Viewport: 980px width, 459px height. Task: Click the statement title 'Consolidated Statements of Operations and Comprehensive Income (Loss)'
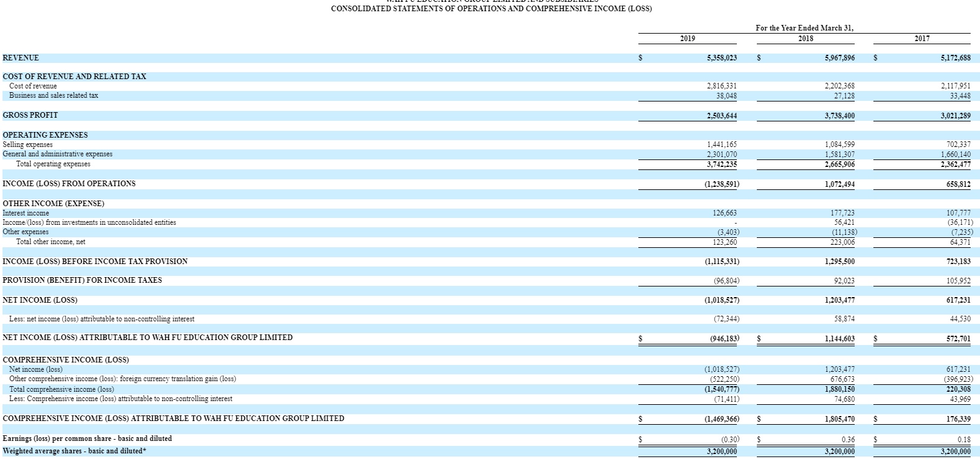click(x=491, y=9)
